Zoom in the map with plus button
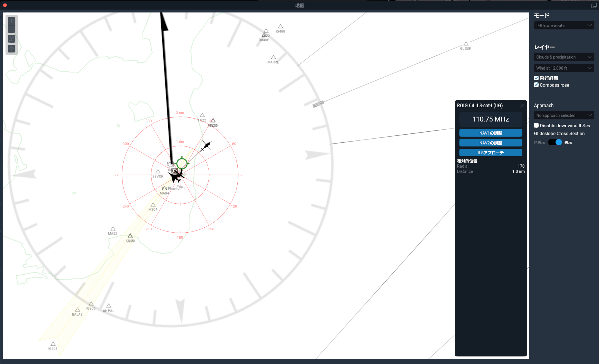This screenshot has width=599, height=364. [12, 21]
